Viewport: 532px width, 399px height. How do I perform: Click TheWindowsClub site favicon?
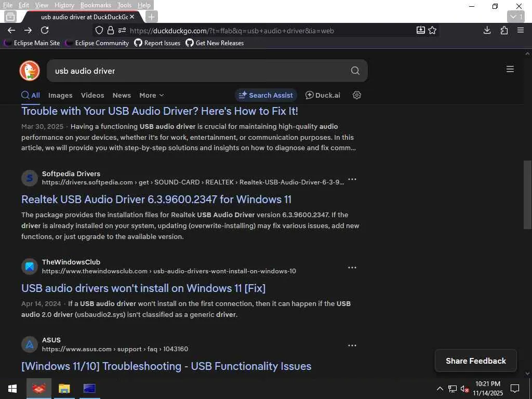30,267
